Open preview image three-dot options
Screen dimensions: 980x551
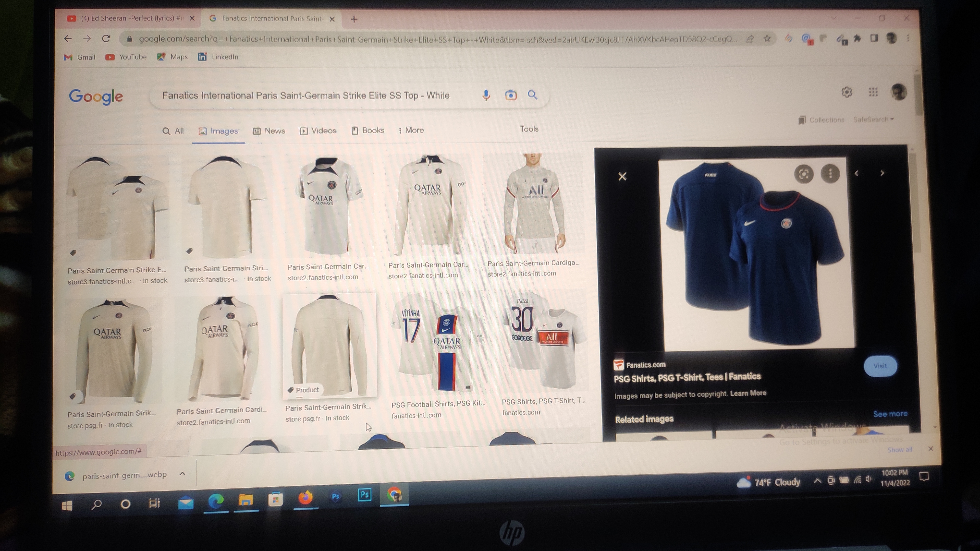pyautogui.click(x=830, y=174)
